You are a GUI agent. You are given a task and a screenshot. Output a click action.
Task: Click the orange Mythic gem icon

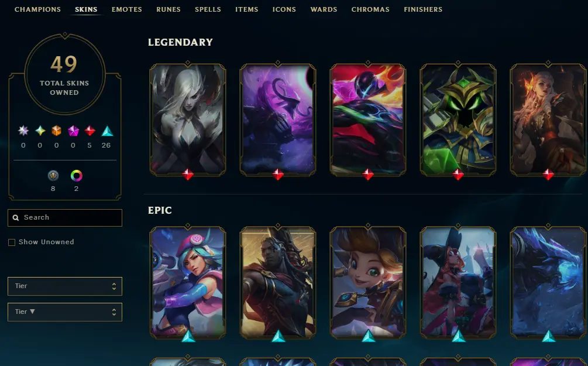pyautogui.click(x=56, y=131)
